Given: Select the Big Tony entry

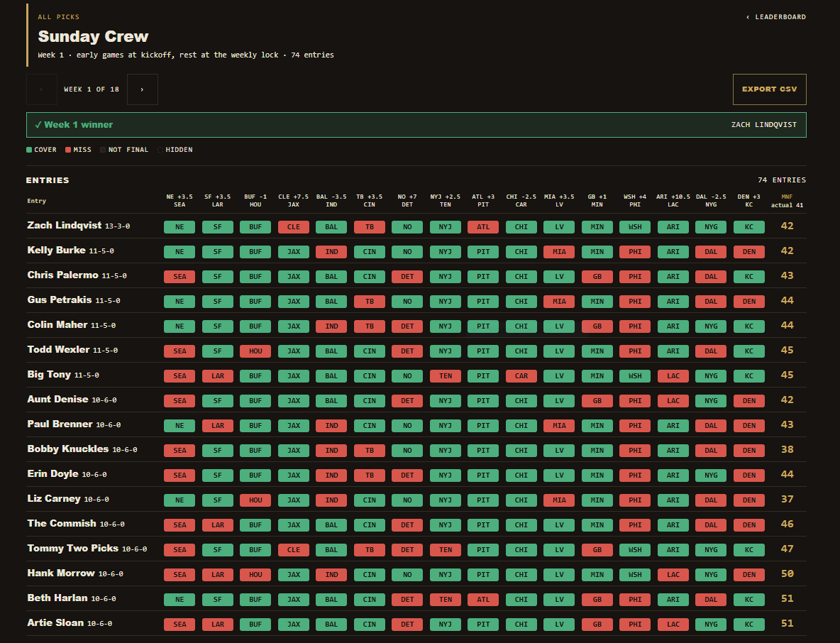Looking at the screenshot, I should point(49,375).
